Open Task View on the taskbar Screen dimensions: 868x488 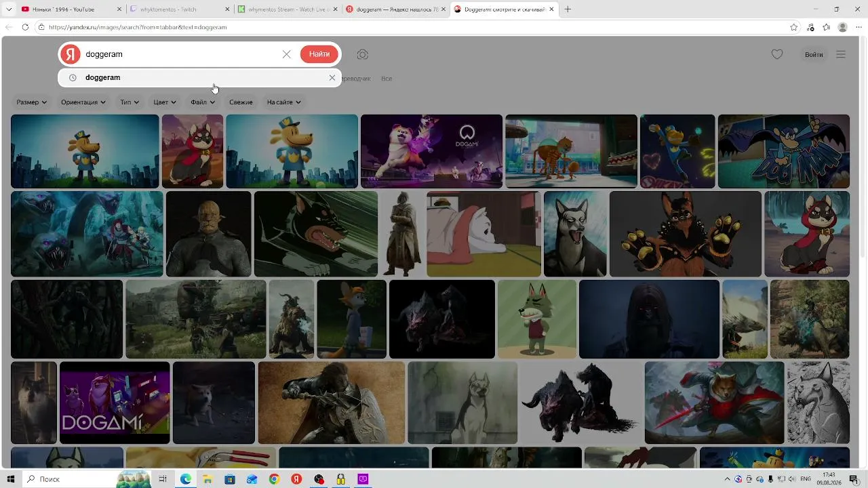click(163, 479)
